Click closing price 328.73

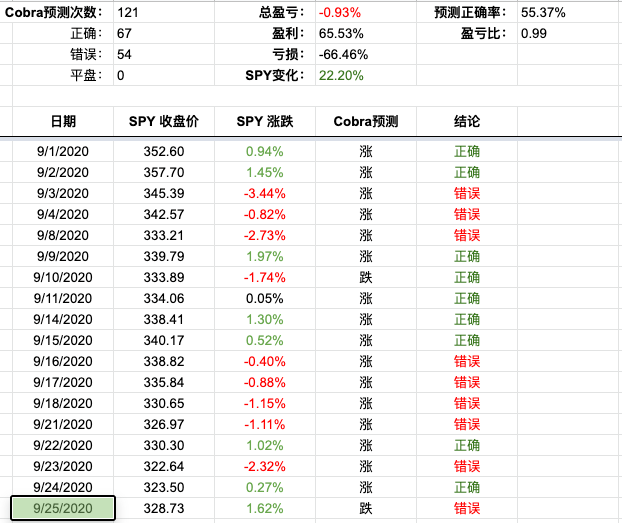click(164, 508)
